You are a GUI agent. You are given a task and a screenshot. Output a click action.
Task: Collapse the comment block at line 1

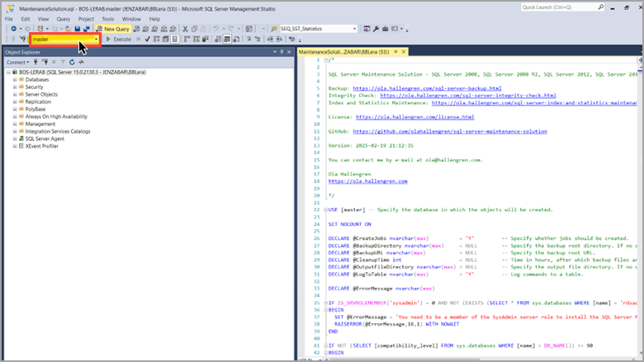[325, 60]
